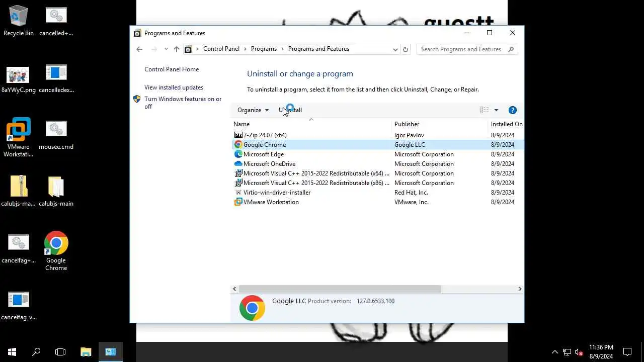Click 'VMware, Inc.' publisher cell

pos(412,202)
